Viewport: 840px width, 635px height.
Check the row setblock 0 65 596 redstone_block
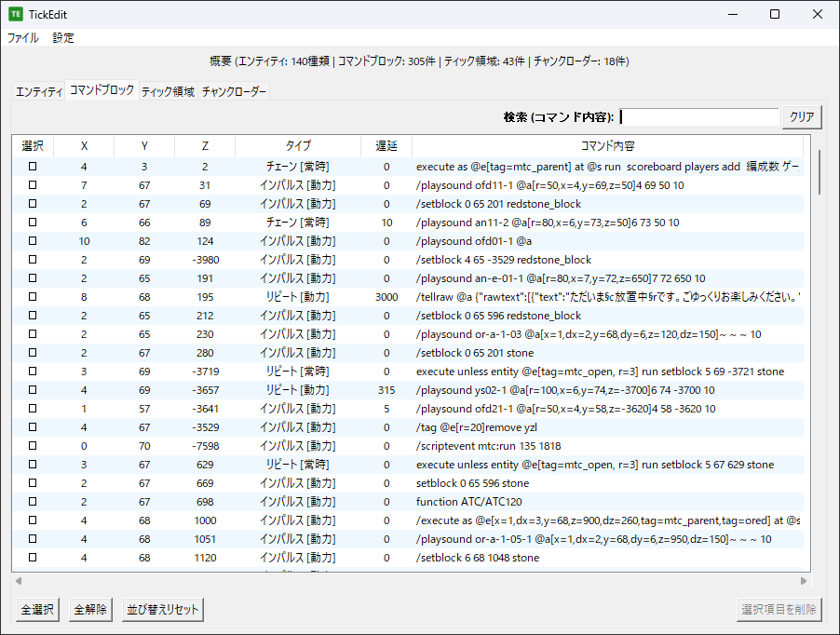[x=33, y=316]
